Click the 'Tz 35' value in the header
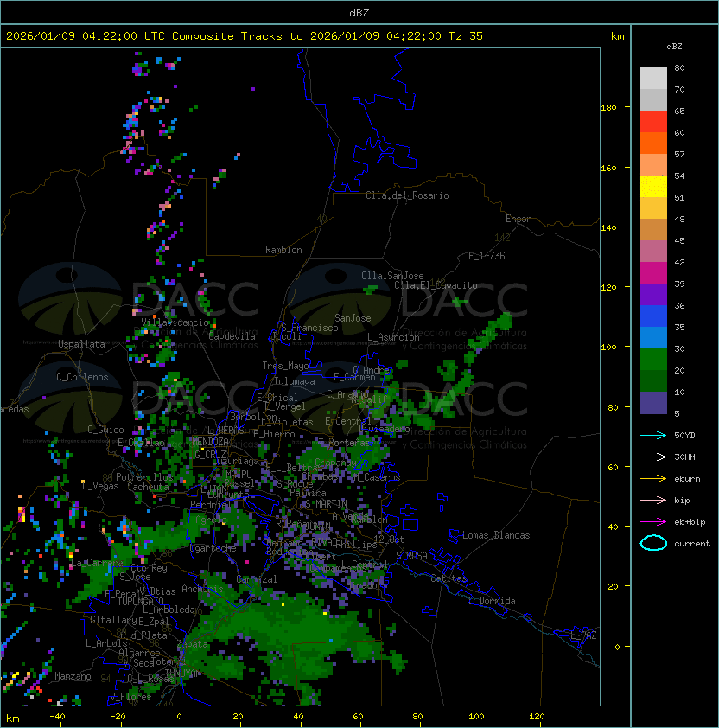Screen dimensions: 719x728 click(x=466, y=36)
